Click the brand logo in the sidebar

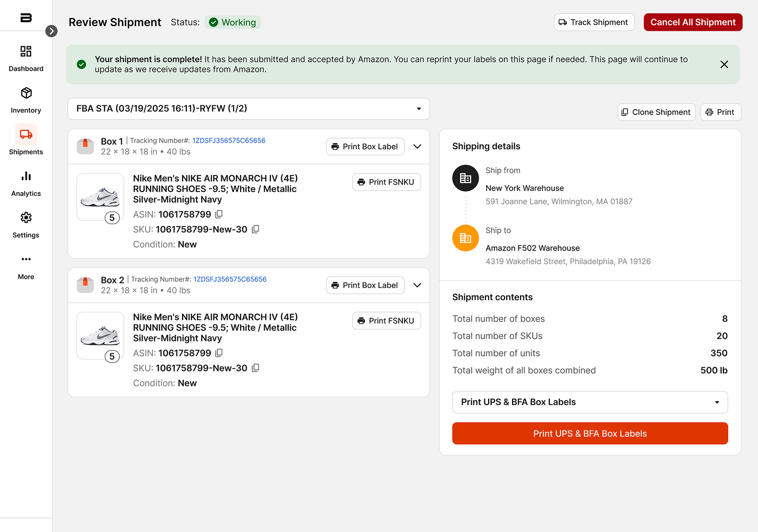26,18
